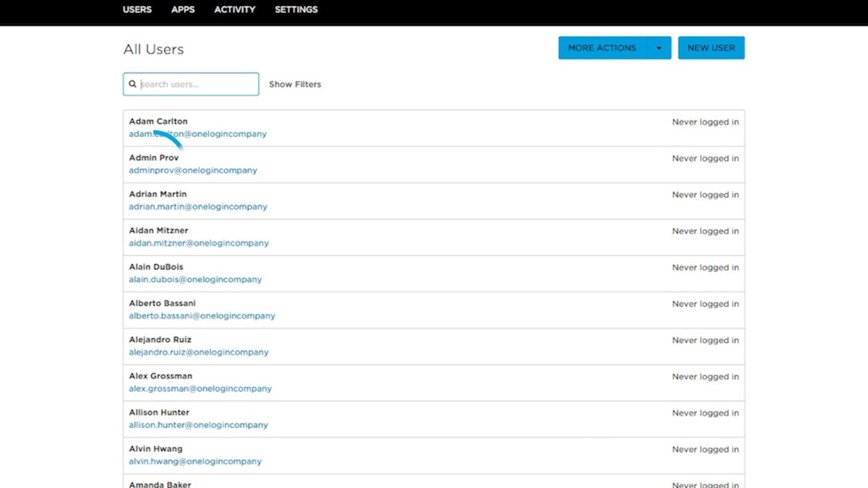Open adrian.martin@onelogincompany email link
The image size is (868, 488).
click(x=197, y=207)
